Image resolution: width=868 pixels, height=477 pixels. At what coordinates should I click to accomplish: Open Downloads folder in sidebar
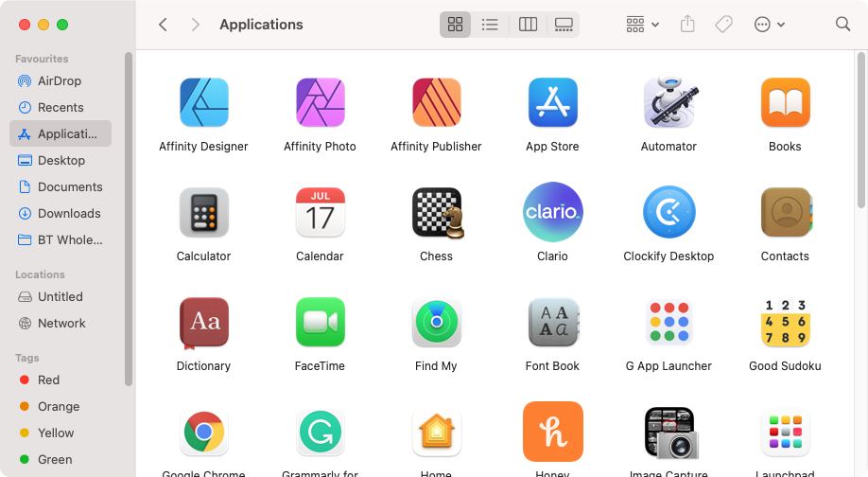click(61, 213)
